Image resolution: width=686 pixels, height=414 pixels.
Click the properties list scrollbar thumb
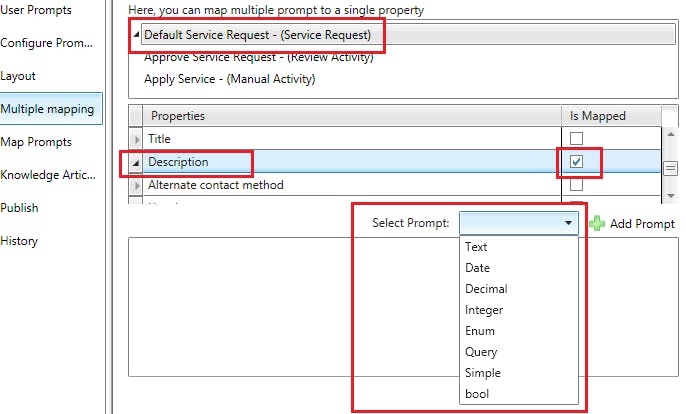pyautogui.click(x=671, y=168)
